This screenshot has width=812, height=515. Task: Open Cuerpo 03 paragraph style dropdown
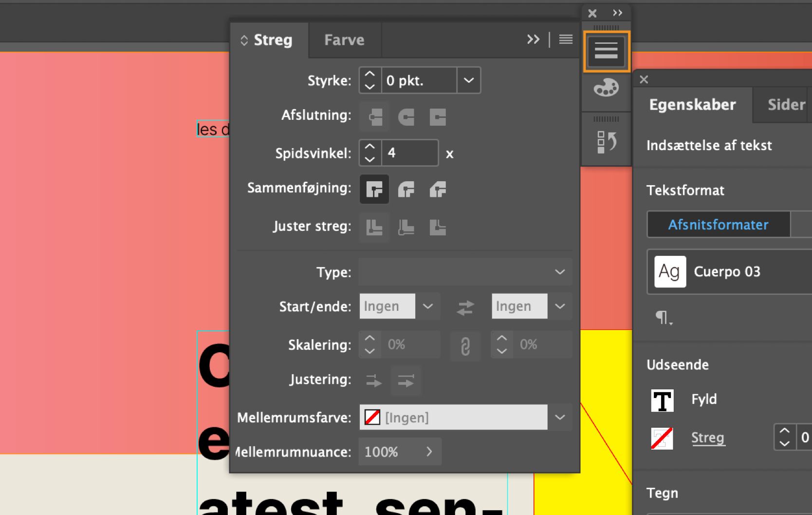coord(729,271)
